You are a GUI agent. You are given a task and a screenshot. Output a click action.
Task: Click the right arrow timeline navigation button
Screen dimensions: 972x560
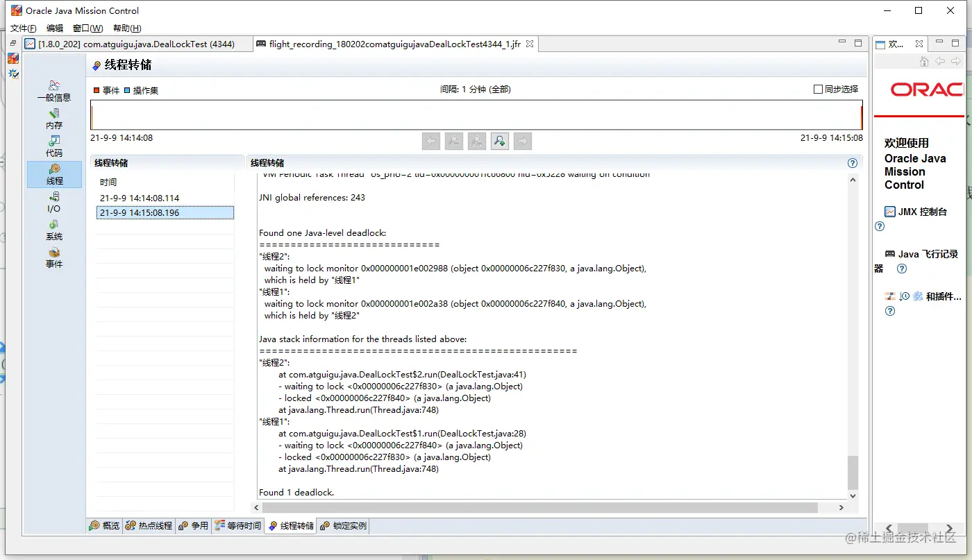pos(523,141)
